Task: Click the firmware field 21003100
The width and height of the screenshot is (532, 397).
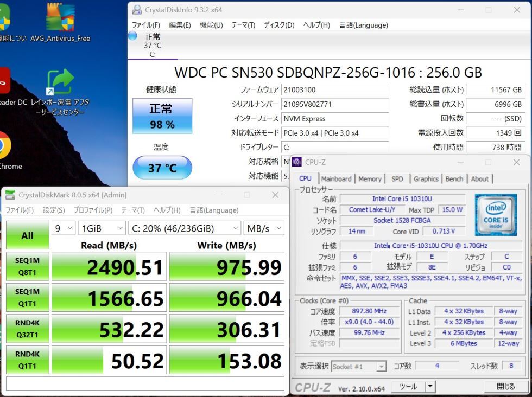Action: pyautogui.click(x=335, y=90)
